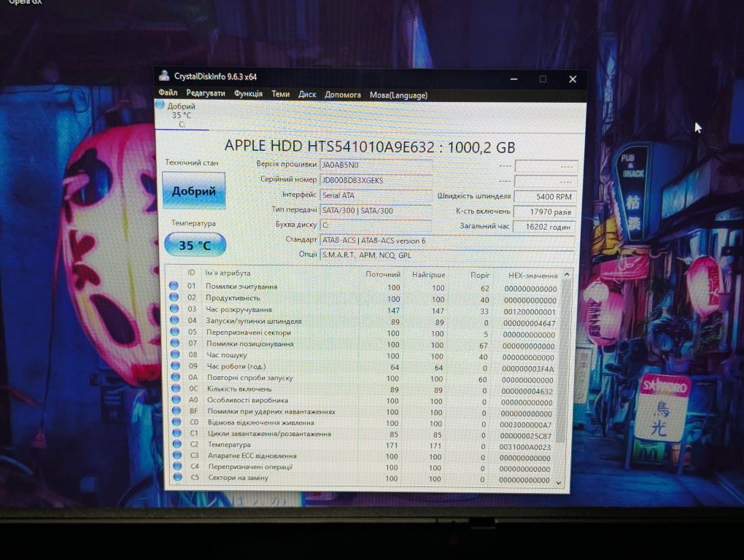The width and height of the screenshot is (744, 560).
Task: Click the Поточний column header
Action: click(x=382, y=275)
